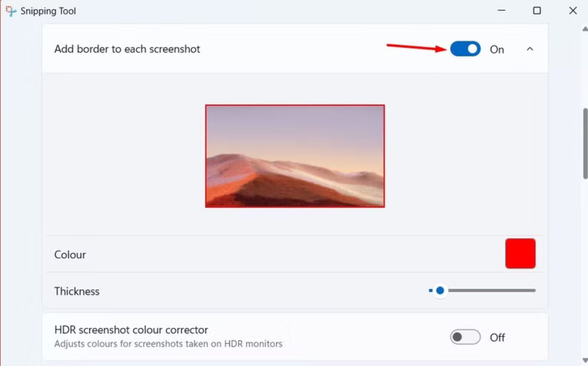Click the On status text beside the toggle
The height and width of the screenshot is (366, 588).
coord(496,49)
